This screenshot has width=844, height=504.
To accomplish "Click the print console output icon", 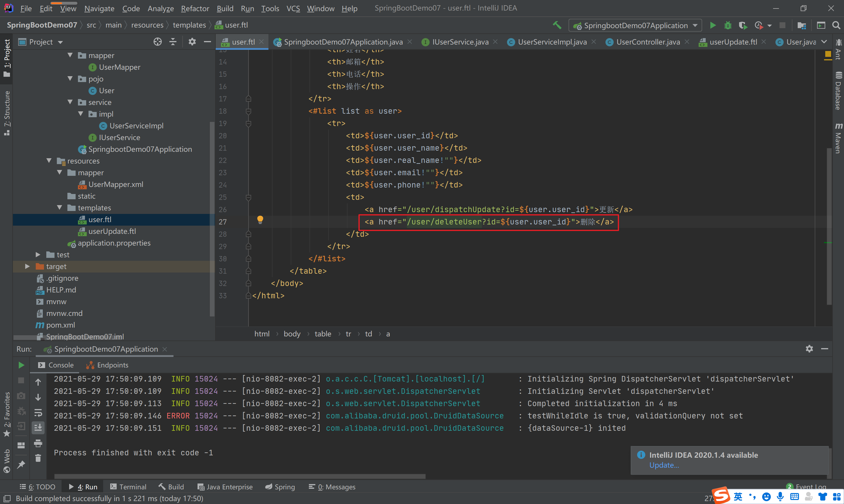I will [38, 443].
